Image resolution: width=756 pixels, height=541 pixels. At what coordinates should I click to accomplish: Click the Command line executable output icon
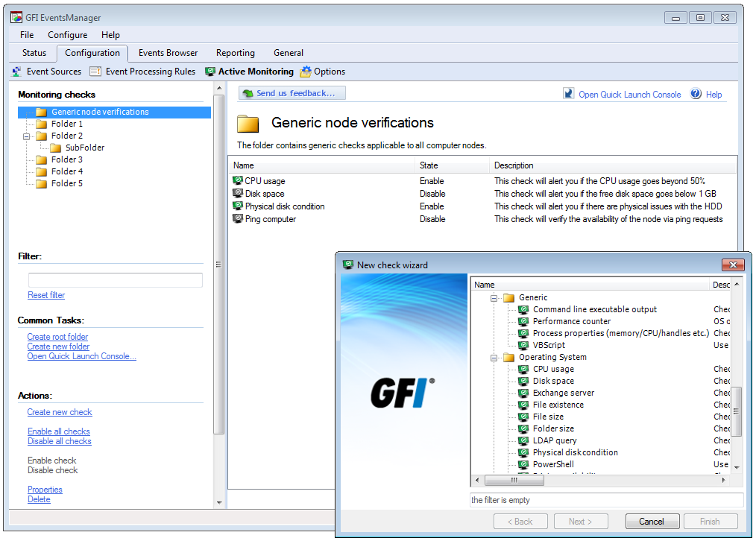523,309
